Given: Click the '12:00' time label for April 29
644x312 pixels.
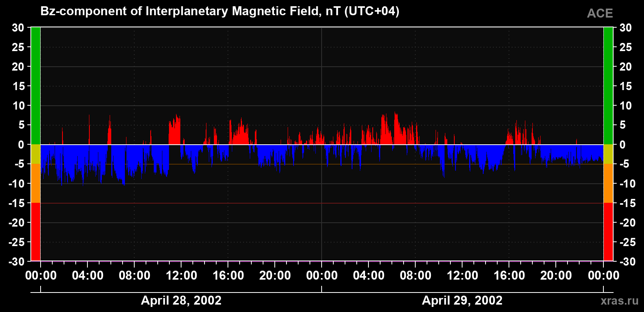Looking at the screenshot, I should 463,276.
